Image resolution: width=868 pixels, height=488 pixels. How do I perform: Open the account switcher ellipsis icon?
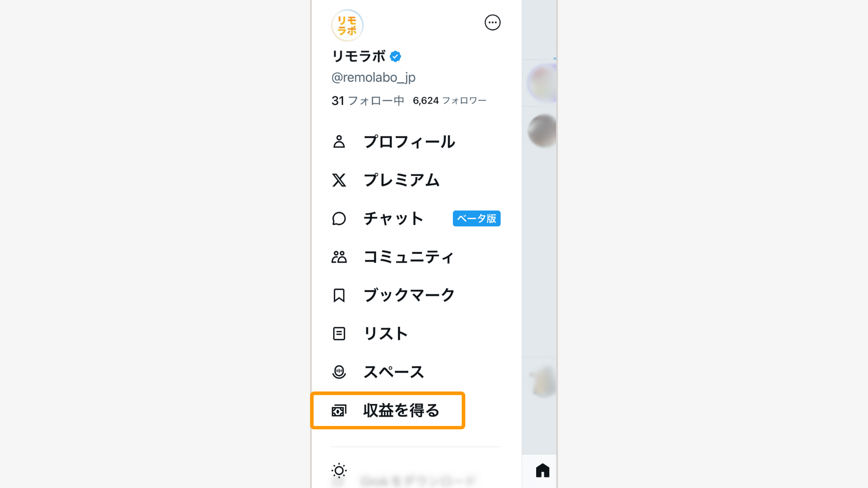(492, 23)
